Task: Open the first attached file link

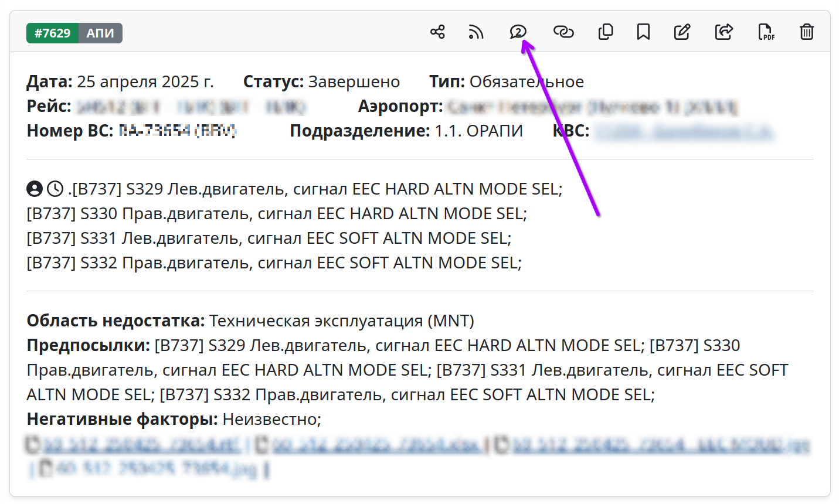Action: click(141, 445)
